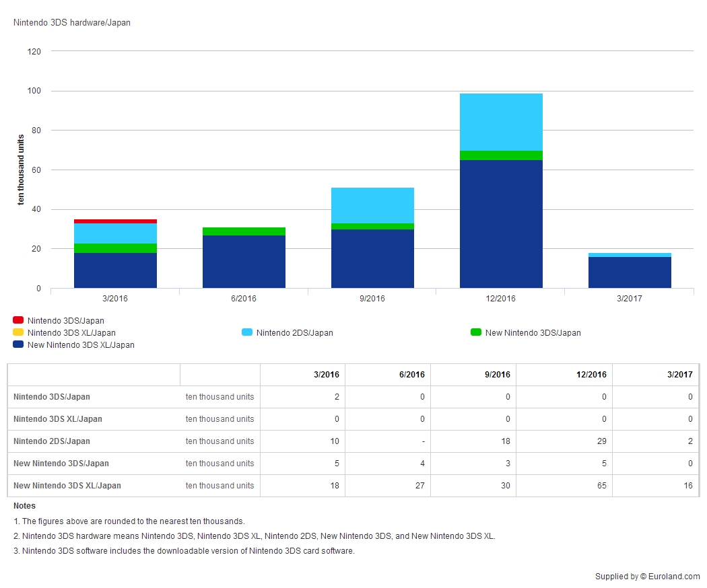Click value 2 in Nintendo 3DS/Japan 3/2016 cell
The height and width of the screenshot is (588, 707).
[x=337, y=397]
